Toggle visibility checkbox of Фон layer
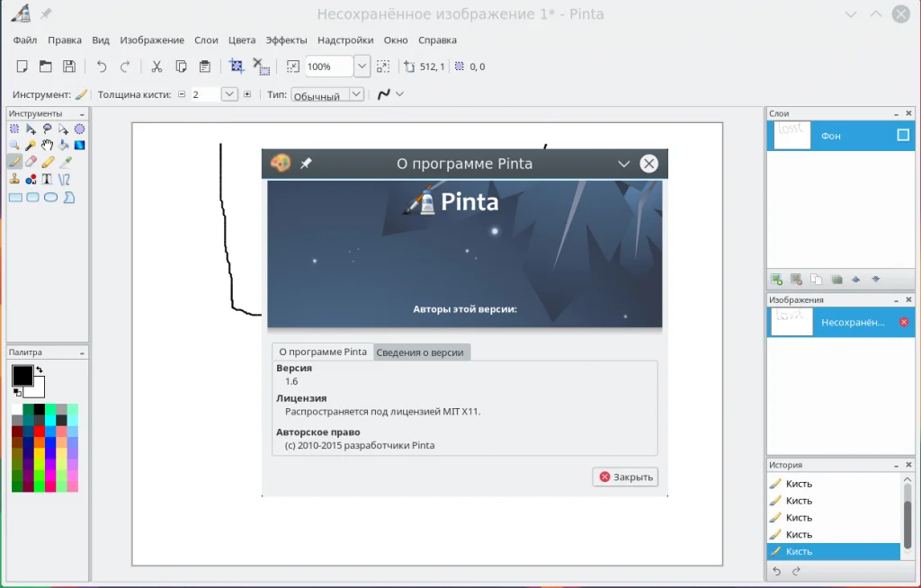This screenshot has height=588, width=921. (x=903, y=136)
